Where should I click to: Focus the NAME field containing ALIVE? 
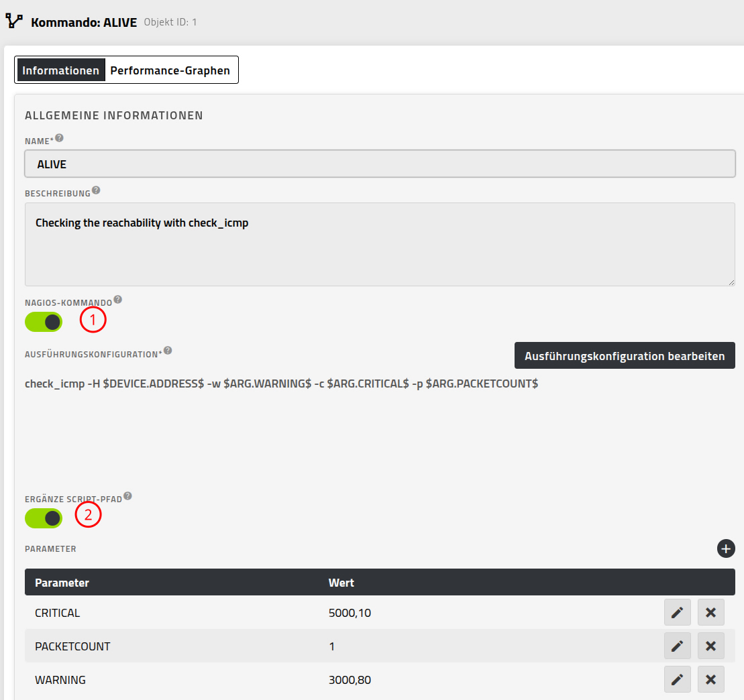pyautogui.click(x=380, y=164)
